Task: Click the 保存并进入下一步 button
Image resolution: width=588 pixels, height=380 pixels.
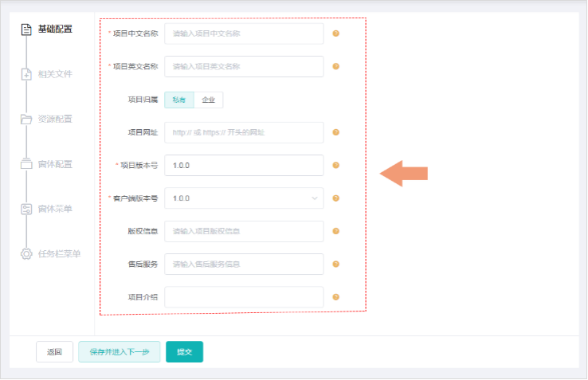Action: (119, 351)
